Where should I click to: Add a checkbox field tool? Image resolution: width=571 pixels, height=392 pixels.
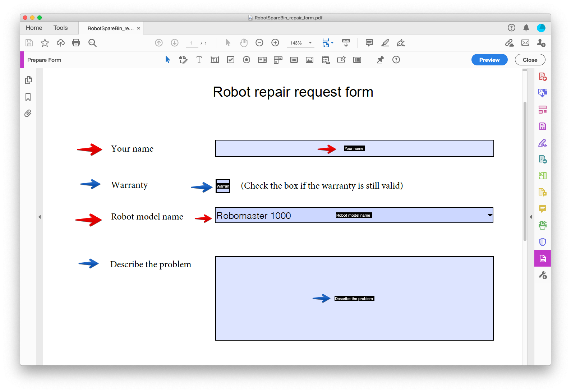(x=231, y=60)
